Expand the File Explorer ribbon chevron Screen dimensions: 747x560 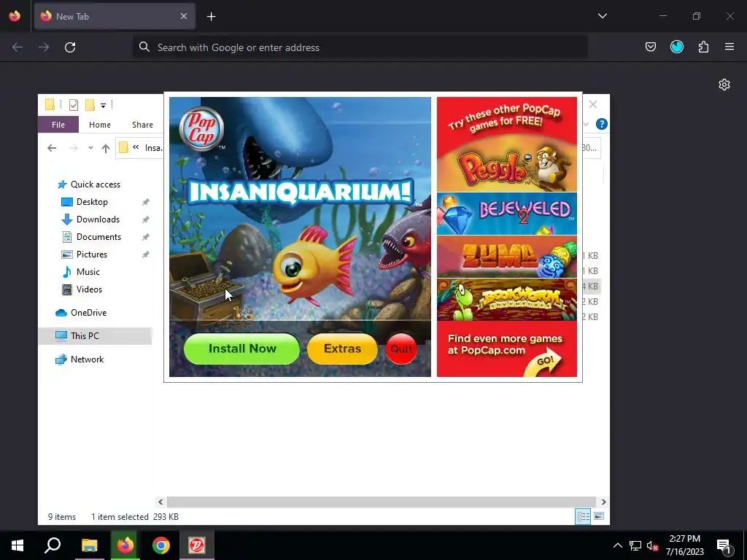point(586,125)
